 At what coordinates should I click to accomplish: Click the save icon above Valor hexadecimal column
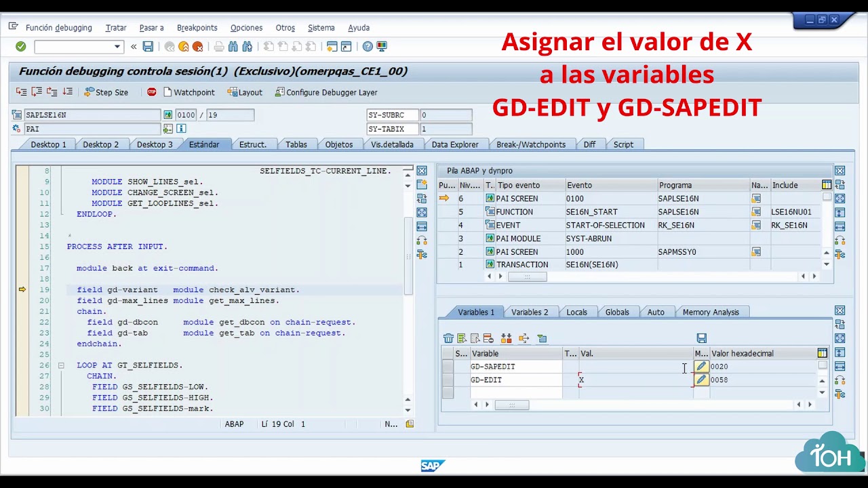pyautogui.click(x=702, y=338)
